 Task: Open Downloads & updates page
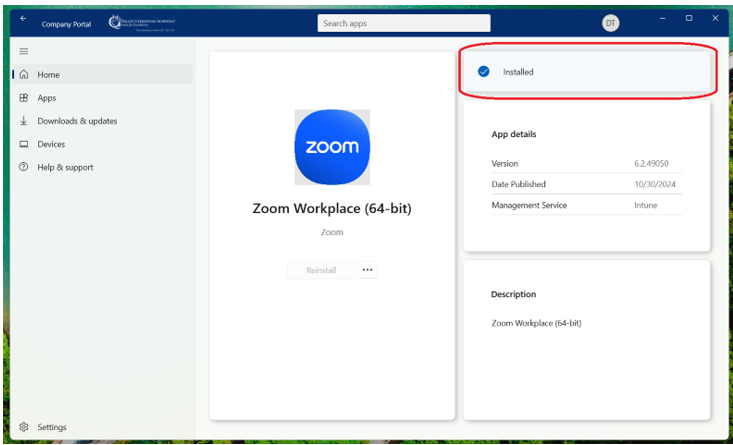(x=102, y=121)
